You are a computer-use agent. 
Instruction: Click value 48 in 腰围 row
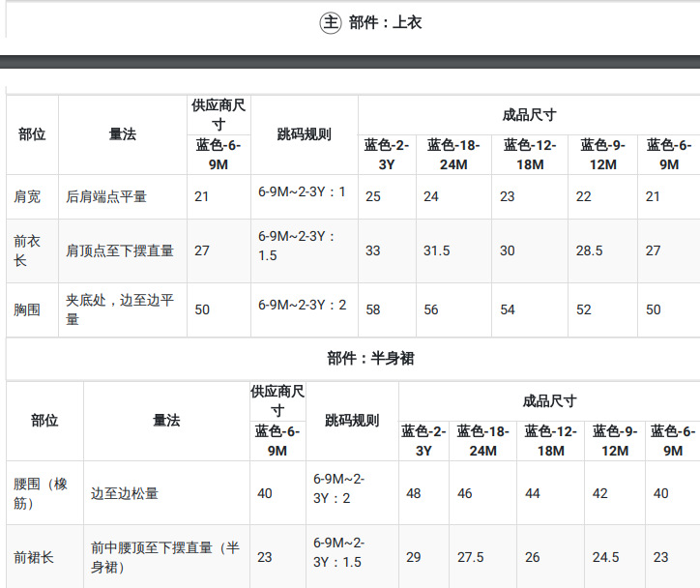[x=414, y=493]
